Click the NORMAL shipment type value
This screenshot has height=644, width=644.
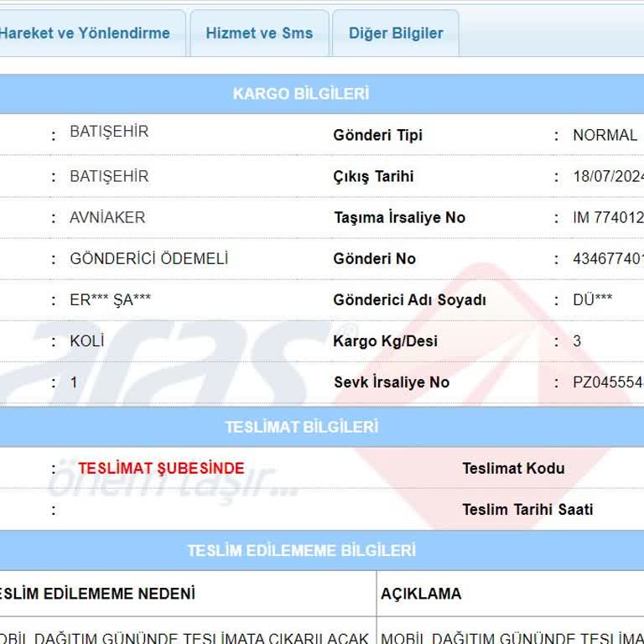pyautogui.click(x=605, y=135)
